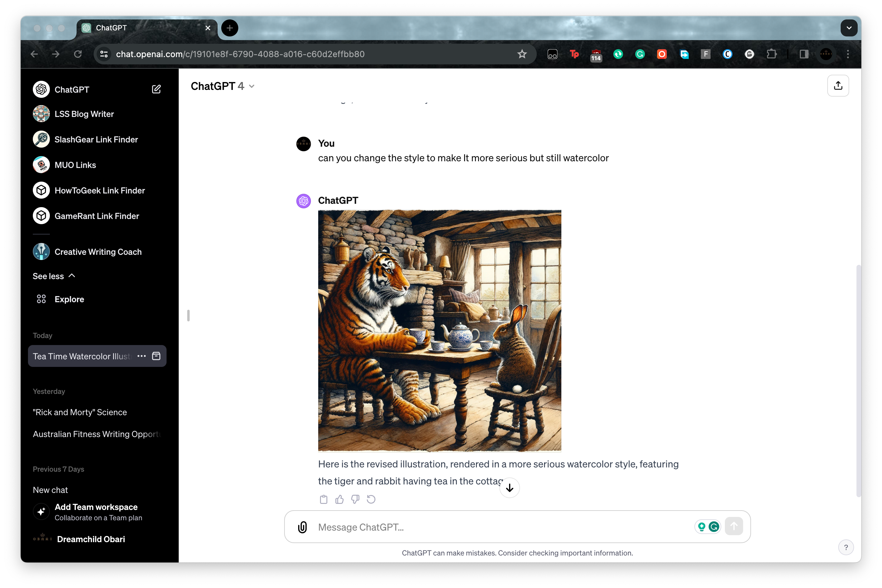This screenshot has height=588, width=882.
Task: Open Chrome three-dot menu
Action: pyautogui.click(x=847, y=54)
